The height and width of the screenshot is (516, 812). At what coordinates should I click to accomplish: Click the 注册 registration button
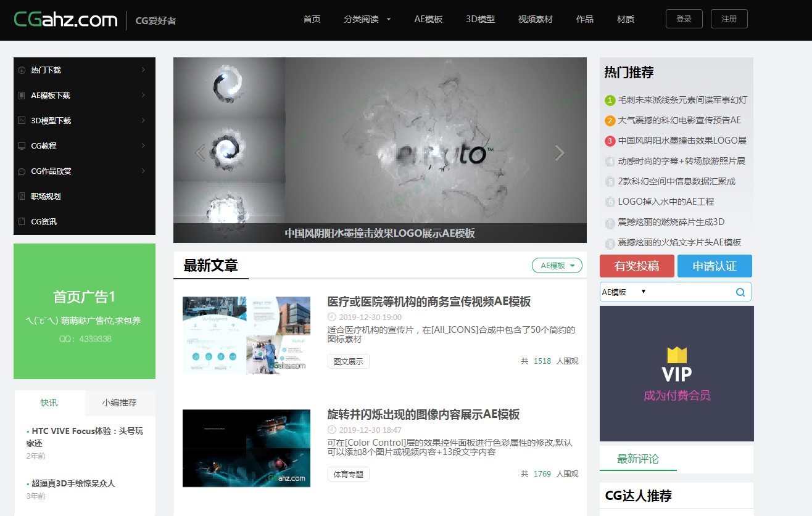pyautogui.click(x=729, y=18)
